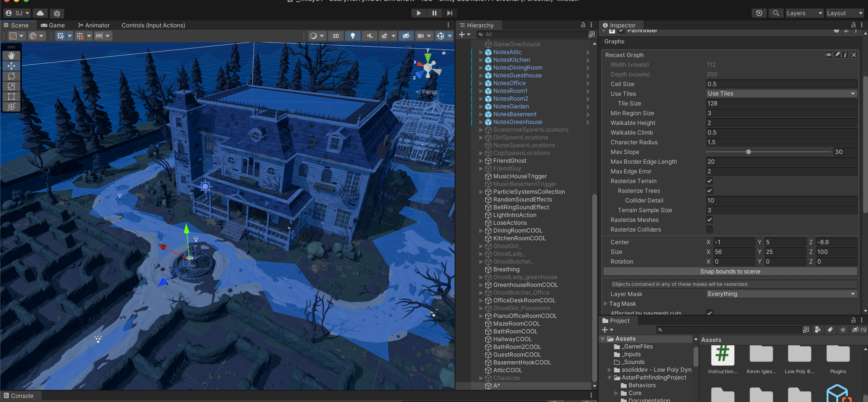The image size is (868, 402).
Task: Select the Rect transform tool
Action: [11, 97]
